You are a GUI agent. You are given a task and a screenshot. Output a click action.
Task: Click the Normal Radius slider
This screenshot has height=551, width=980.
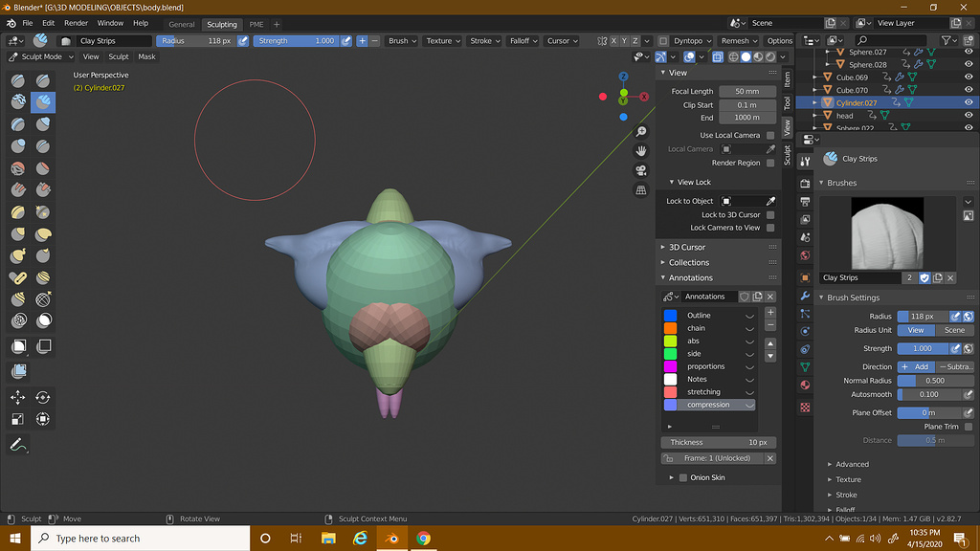tap(935, 381)
